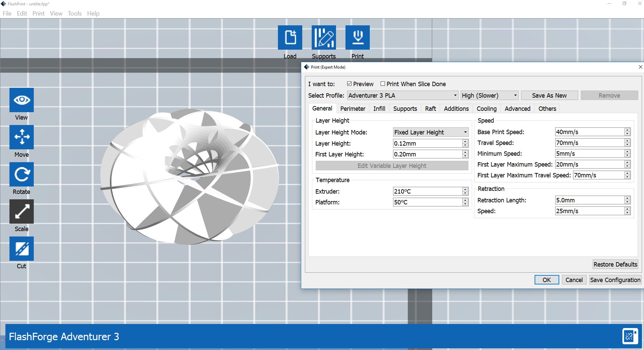Select the Cut tool
This screenshot has height=350, width=644.
[22, 249]
